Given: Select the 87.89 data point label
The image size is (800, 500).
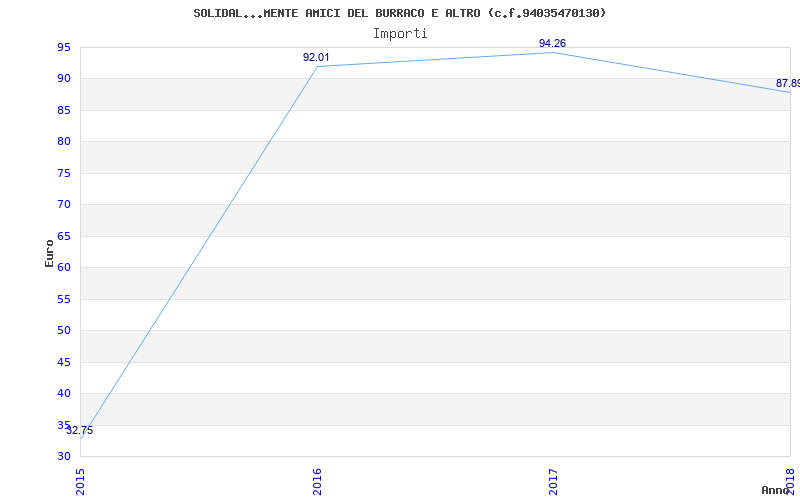Looking at the screenshot, I should (x=788, y=83).
